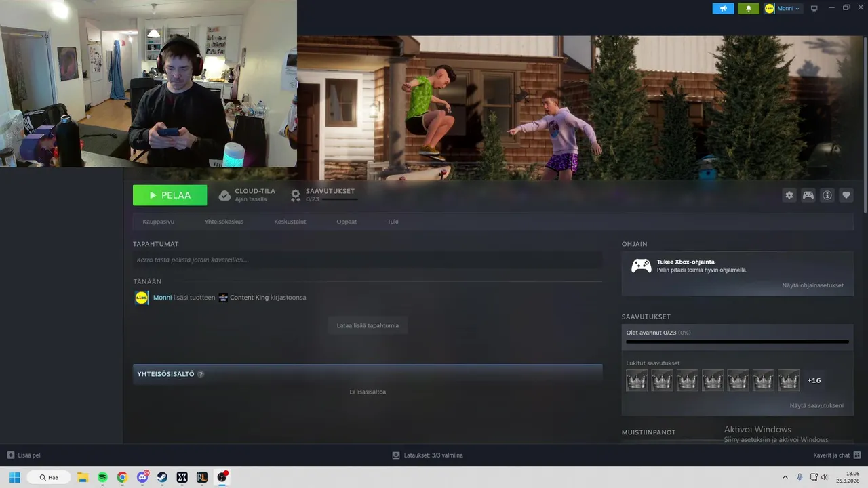Viewport: 868px width, 488px height.
Task: Open the Tuki tab
Action: tap(393, 222)
